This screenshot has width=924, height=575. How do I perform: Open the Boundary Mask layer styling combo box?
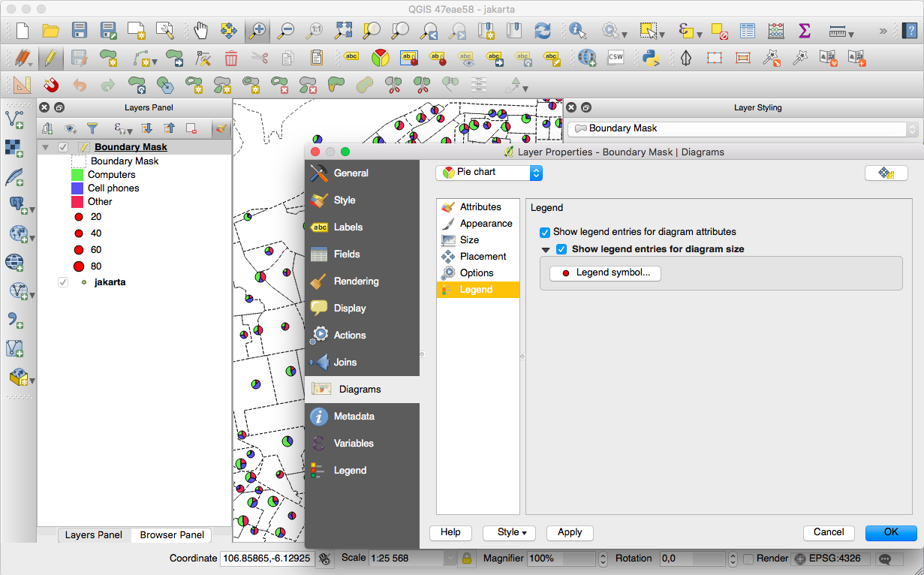click(x=742, y=128)
